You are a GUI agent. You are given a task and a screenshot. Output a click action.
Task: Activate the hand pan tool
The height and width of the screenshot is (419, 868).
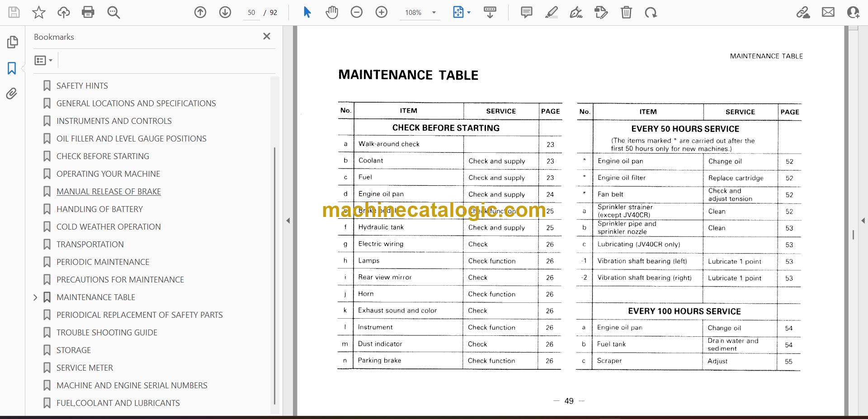point(332,12)
